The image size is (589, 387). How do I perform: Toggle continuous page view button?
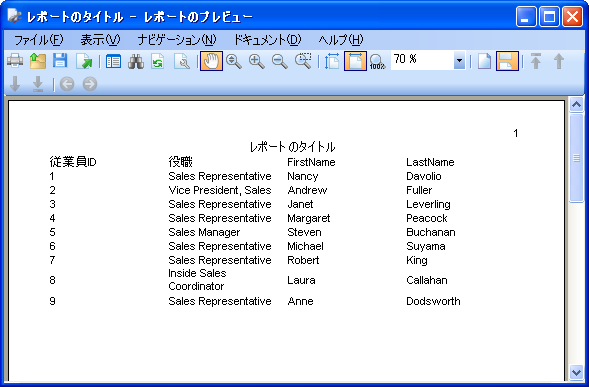click(x=507, y=61)
